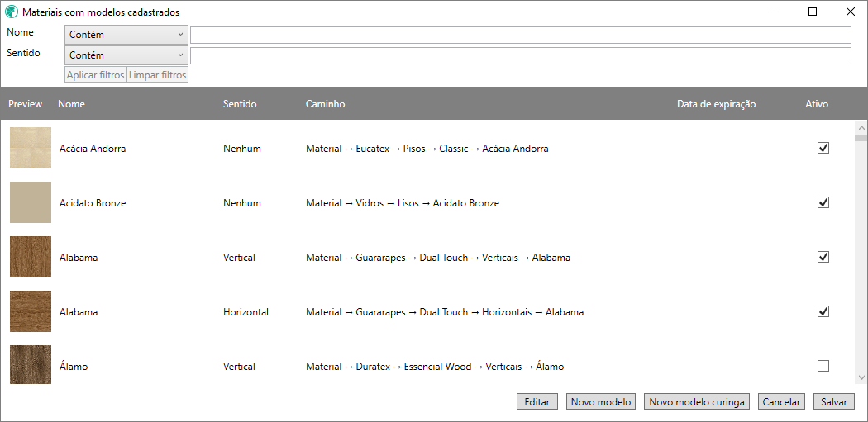Click the Alabama Horizontal texture thumbnail
The height and width of the screenshot is (422, 868).
(31, 311)
